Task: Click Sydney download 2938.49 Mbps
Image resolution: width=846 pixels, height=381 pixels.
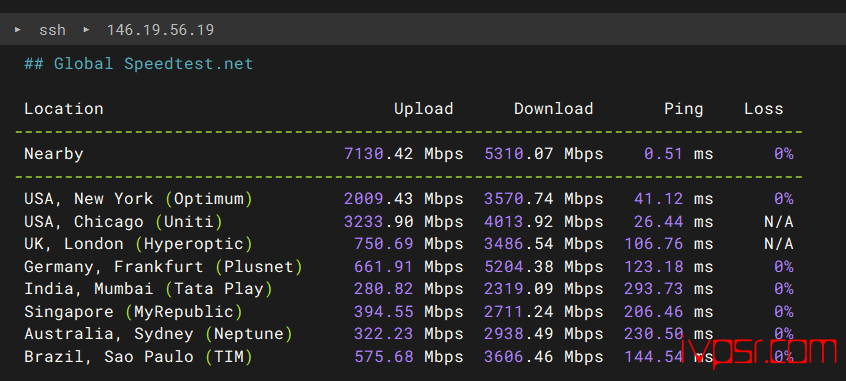Action: tap(543, 334)
